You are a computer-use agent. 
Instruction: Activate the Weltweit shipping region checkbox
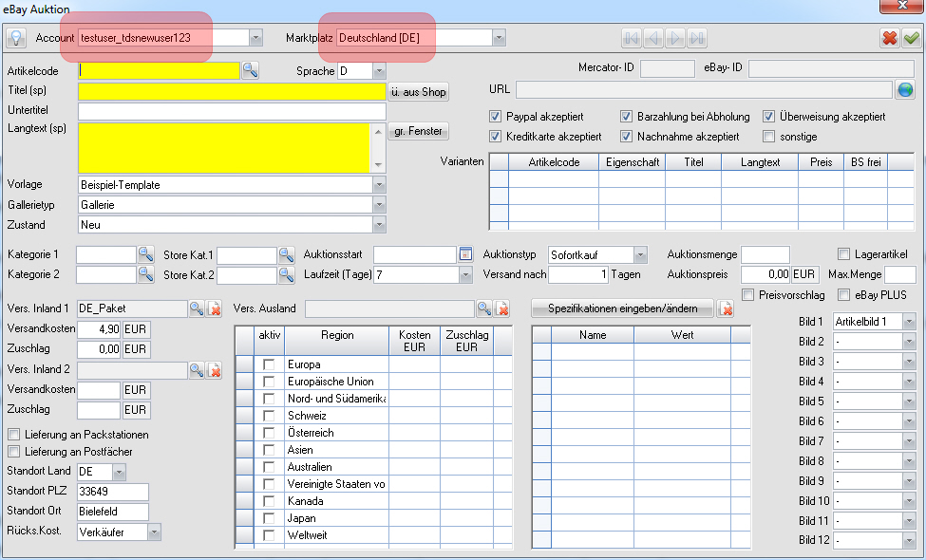tap(269, 536)
